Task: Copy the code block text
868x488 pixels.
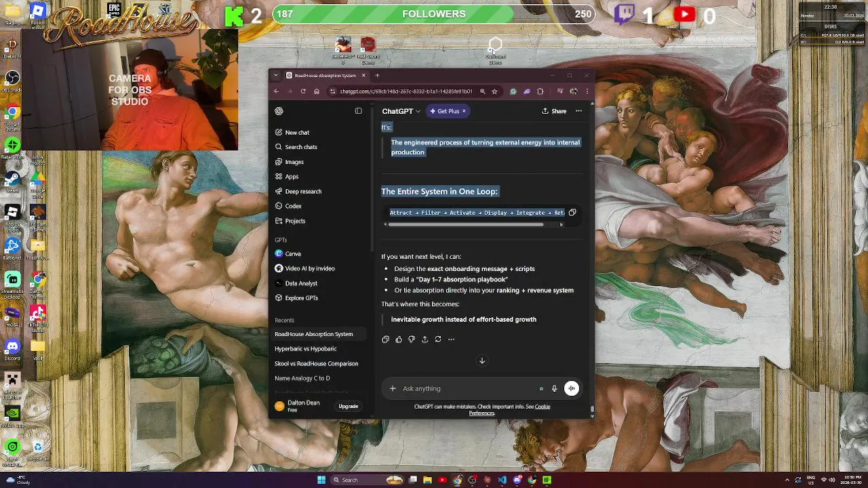Action: click(x=572, y=213)
